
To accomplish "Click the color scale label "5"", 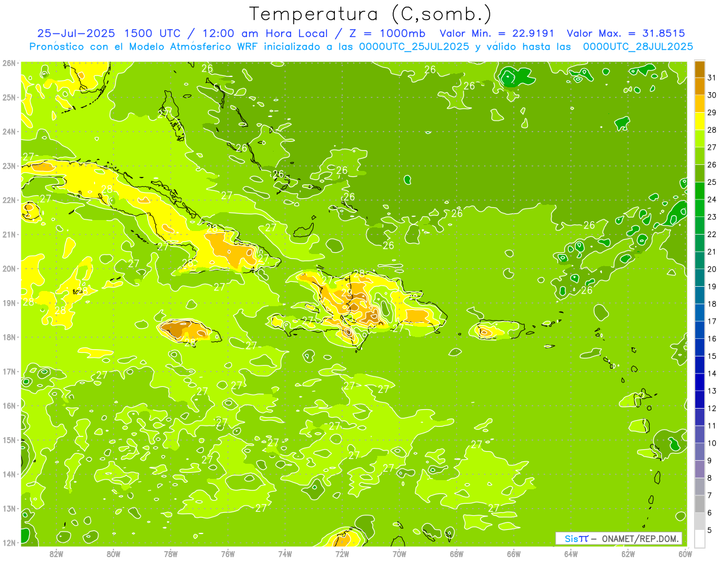I will point(710,530).
